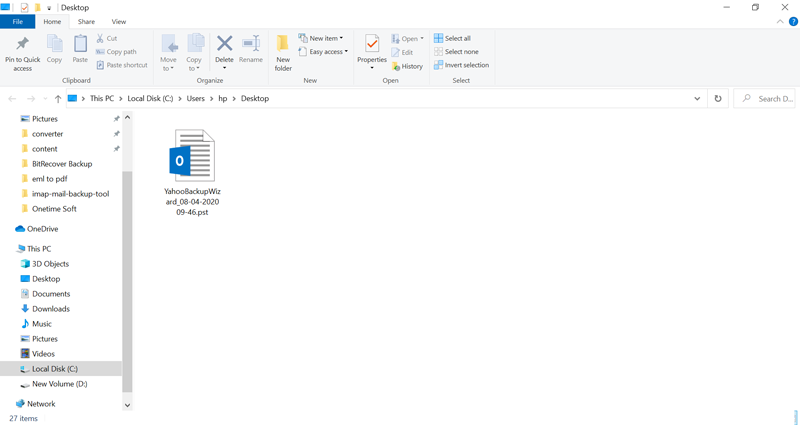Open Onetime Soft folder
The height and width of the screenshot is (425, 800).
pyautogui.click(x=54, y=209)
